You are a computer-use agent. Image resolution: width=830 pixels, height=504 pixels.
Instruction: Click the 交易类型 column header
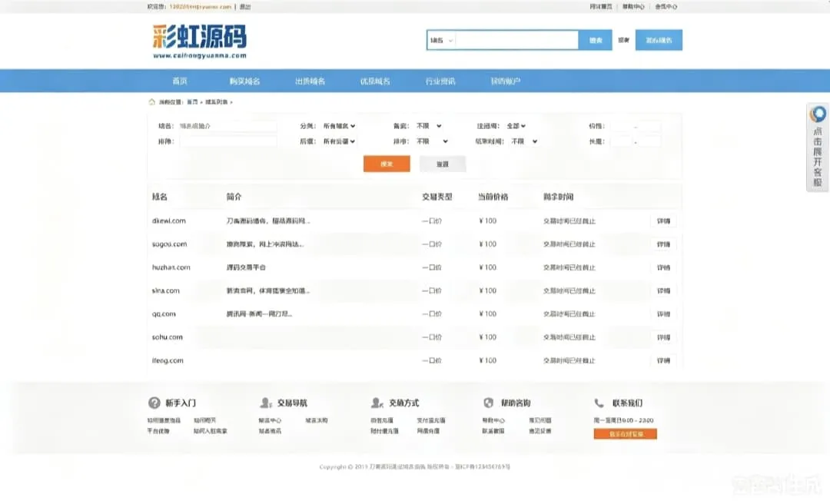(437, 197)
